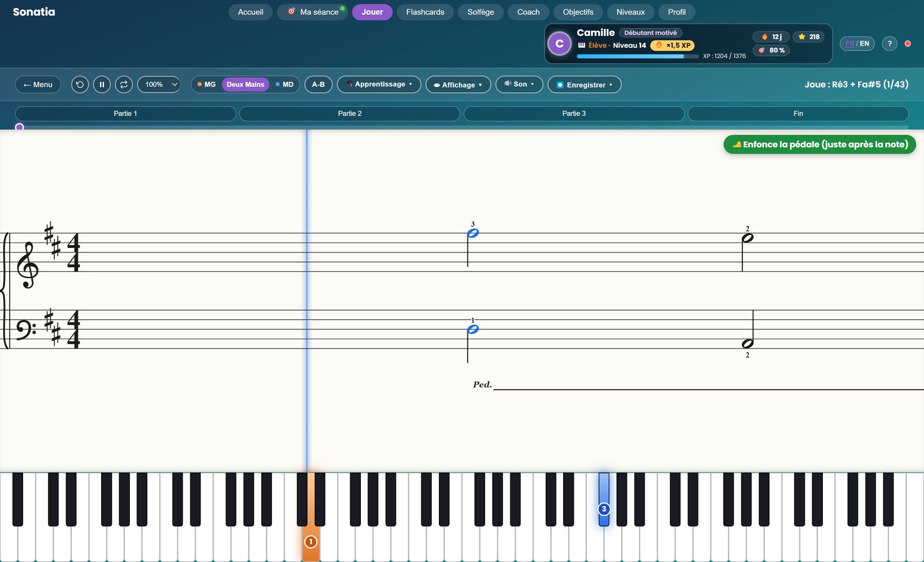Open the Flashcards tab

pos(425,12)
